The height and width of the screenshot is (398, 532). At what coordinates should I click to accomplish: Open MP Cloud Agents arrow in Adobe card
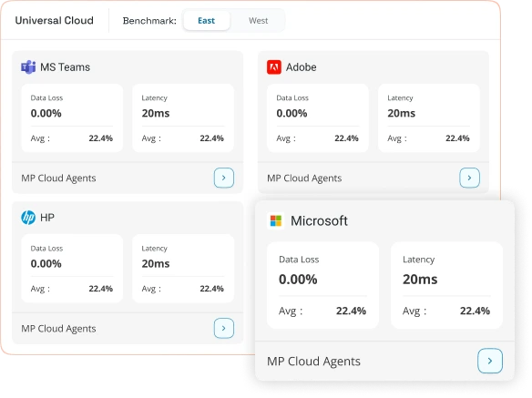click(x=469, y=178)
